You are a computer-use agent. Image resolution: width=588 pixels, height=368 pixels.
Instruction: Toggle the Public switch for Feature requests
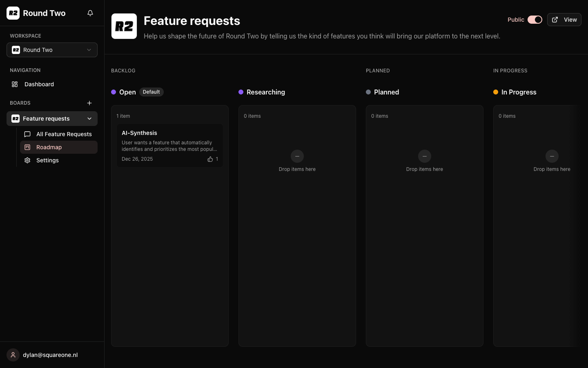point(535,20)
